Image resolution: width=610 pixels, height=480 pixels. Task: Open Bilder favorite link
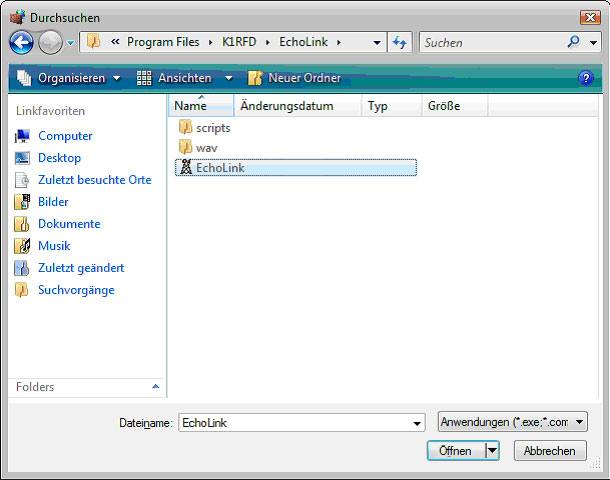(x=55, y=202)
